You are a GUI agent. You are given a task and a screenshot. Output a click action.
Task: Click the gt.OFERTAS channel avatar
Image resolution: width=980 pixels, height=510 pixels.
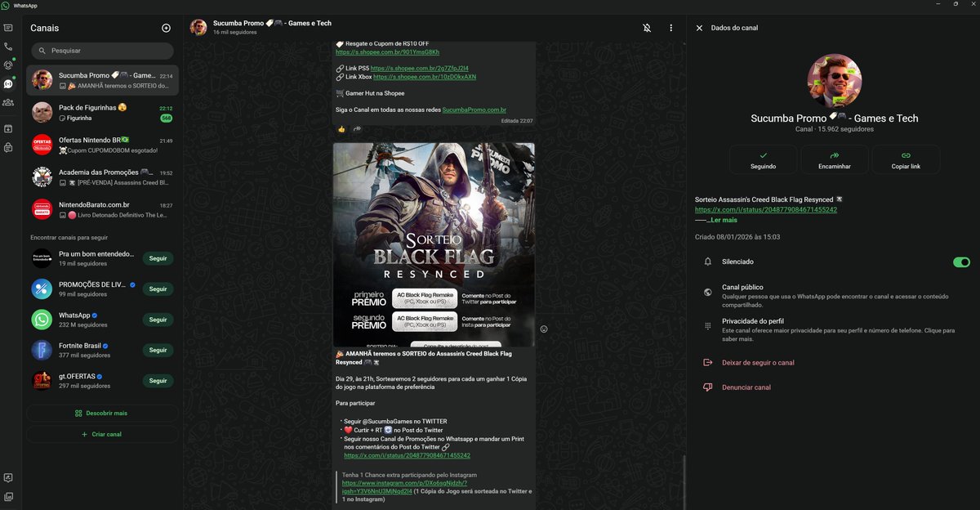click(x=42, y=381)
